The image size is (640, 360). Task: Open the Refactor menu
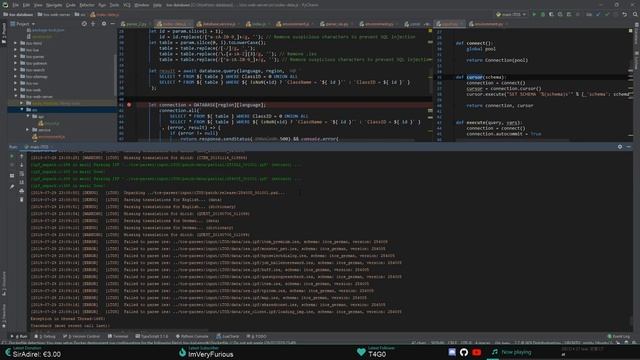[x=87, y=5]
